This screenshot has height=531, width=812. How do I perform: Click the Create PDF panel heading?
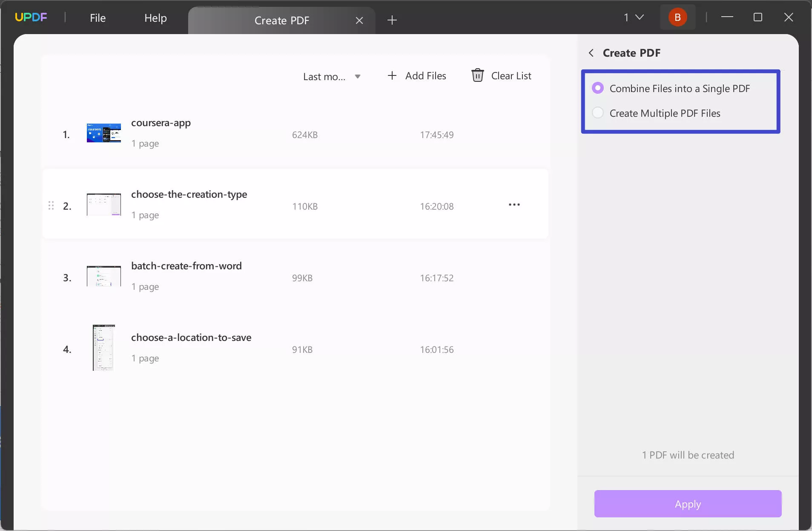(631, 53)
